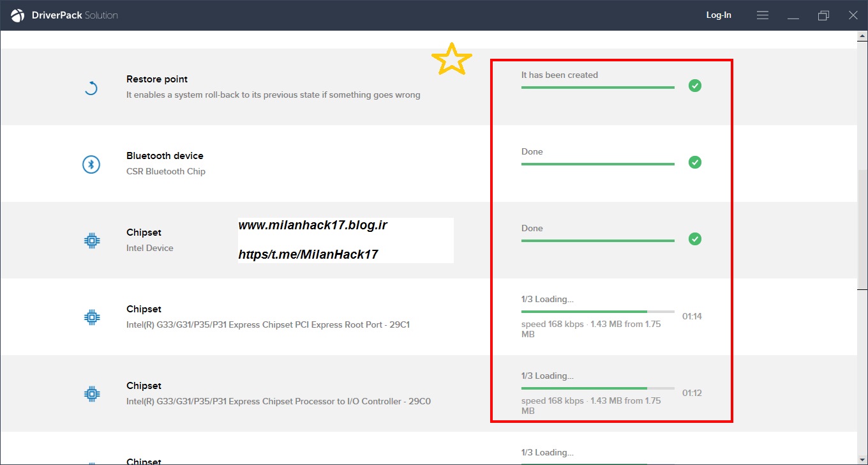This screenshot has width=868, height=465.
Task: Select the 'Done' status for Bluetooth device
Action: [532, 151]
